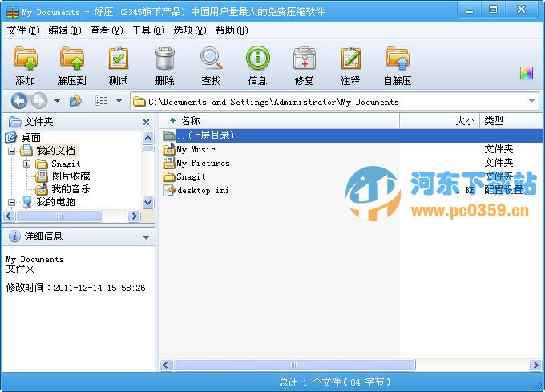
Task: Open the 选项(W) menu
Action: (x=190, y=30)
